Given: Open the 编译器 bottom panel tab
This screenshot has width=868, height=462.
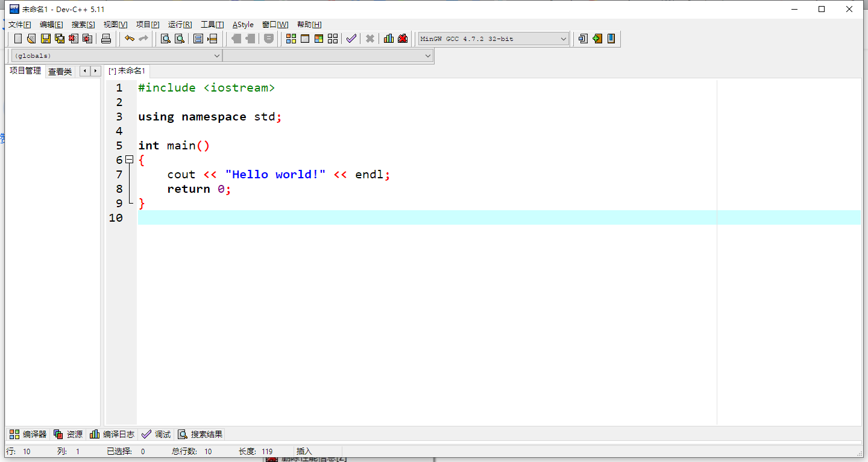Looking at the screenshot, I should (28, 434).
